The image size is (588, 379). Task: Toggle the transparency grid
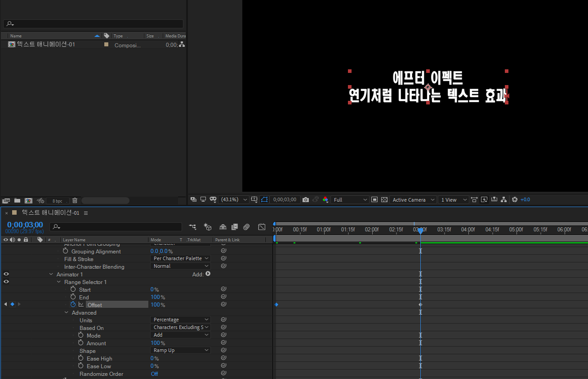pyautogui.click(x=384, y=199)
